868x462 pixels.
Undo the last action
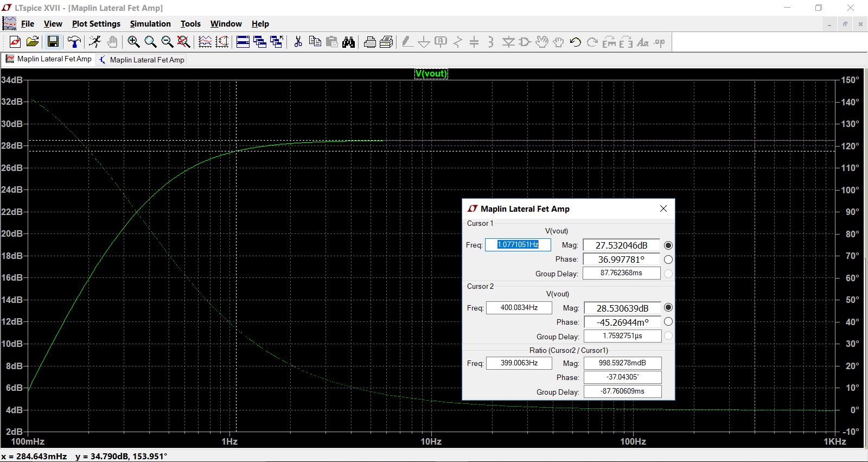point(576,42)
